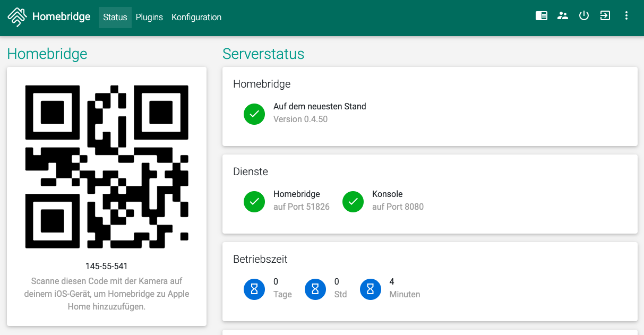This screenshot has height=335, width=644.
Task: Click the power restart icon
Action: pyautogui.click(x=584, y=16)
